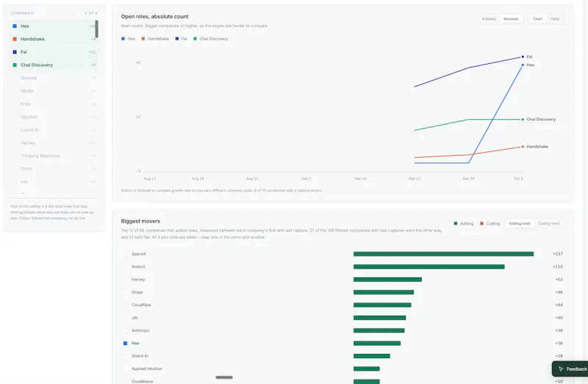The image size is (588, 384).
Task: Click the Chai Discovery endpoint marker on chart
Action: pyautogui.click(x=523, y=120)
